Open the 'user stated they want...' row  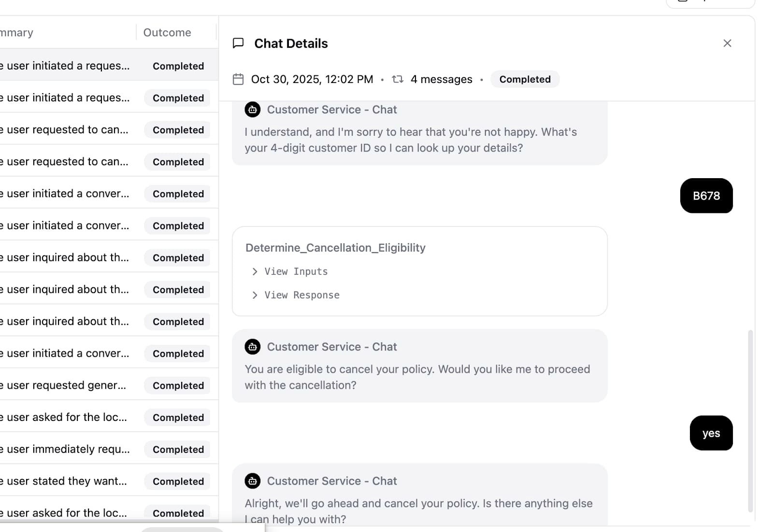[x=67, y=481]
